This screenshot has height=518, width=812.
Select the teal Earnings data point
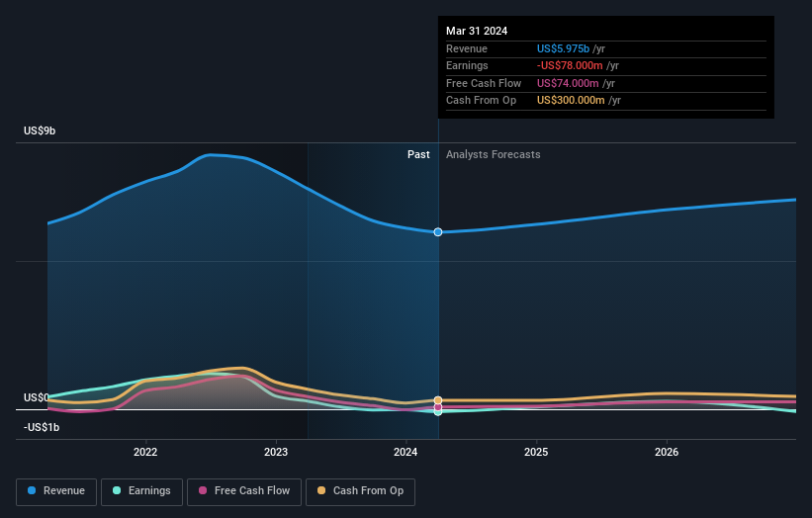(x=438, y=412)
